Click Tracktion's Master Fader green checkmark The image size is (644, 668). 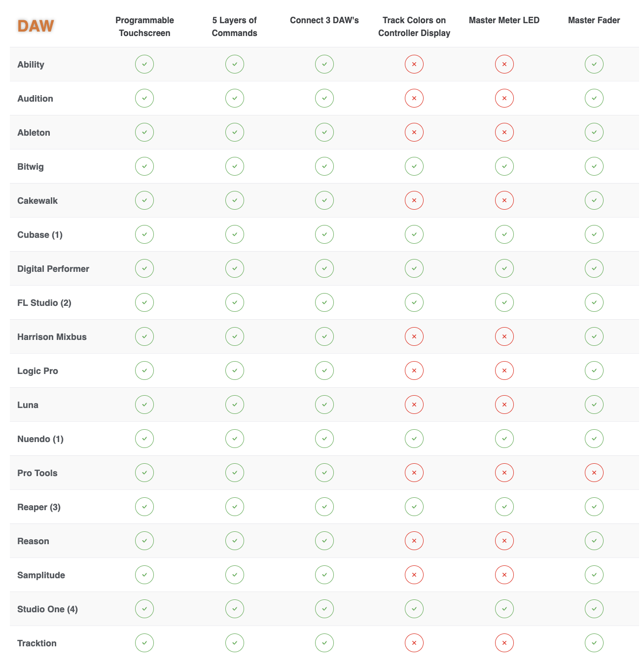point(594,643)
